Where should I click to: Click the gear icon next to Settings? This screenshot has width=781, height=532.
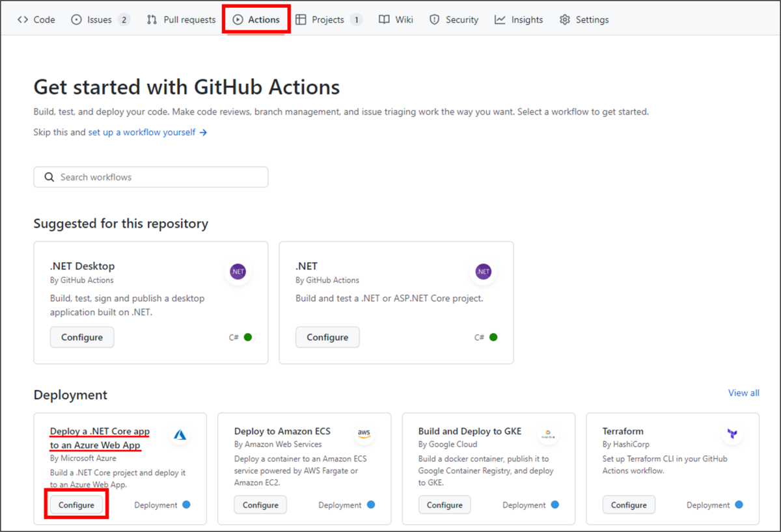click(564, 20)
